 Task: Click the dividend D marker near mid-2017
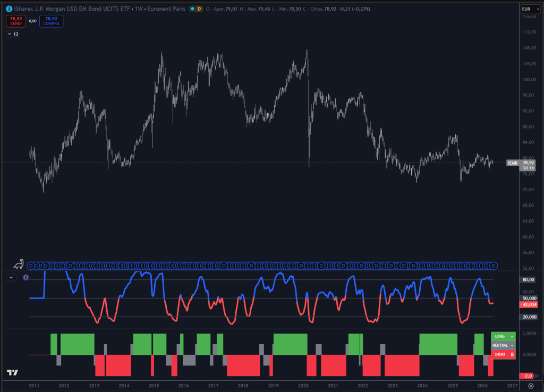(224, 266)
